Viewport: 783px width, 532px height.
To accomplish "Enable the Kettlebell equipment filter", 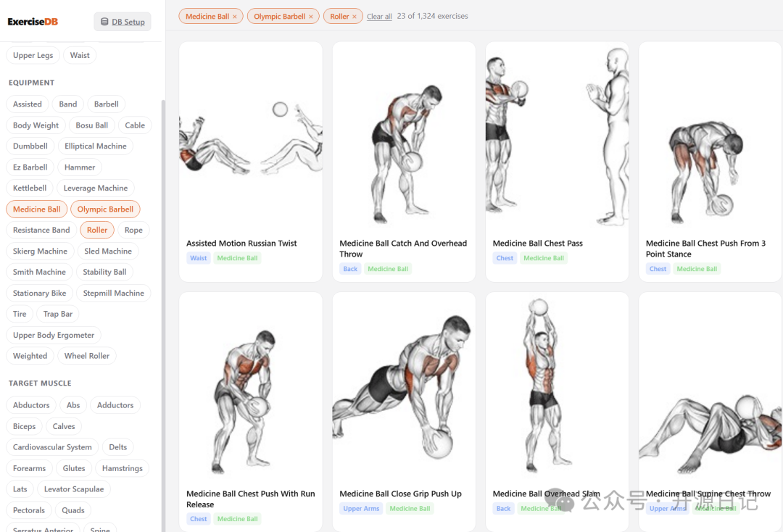I will pos(30,188).
